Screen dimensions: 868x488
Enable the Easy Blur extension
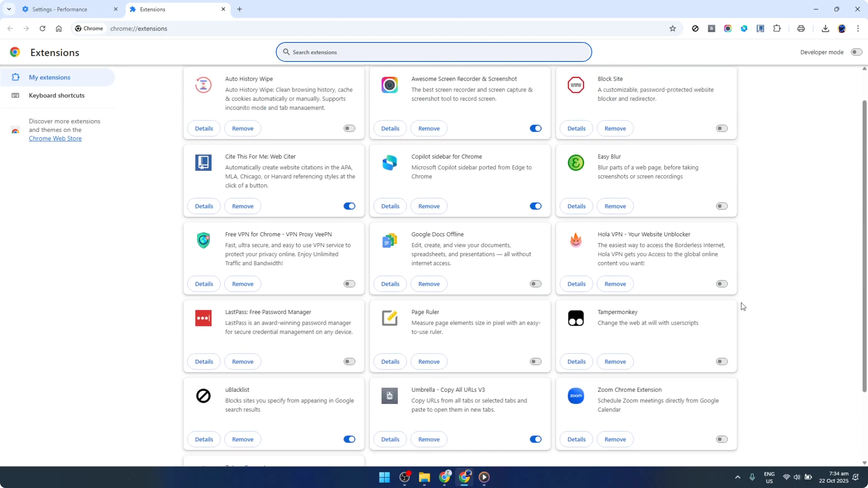pos(722,206)
